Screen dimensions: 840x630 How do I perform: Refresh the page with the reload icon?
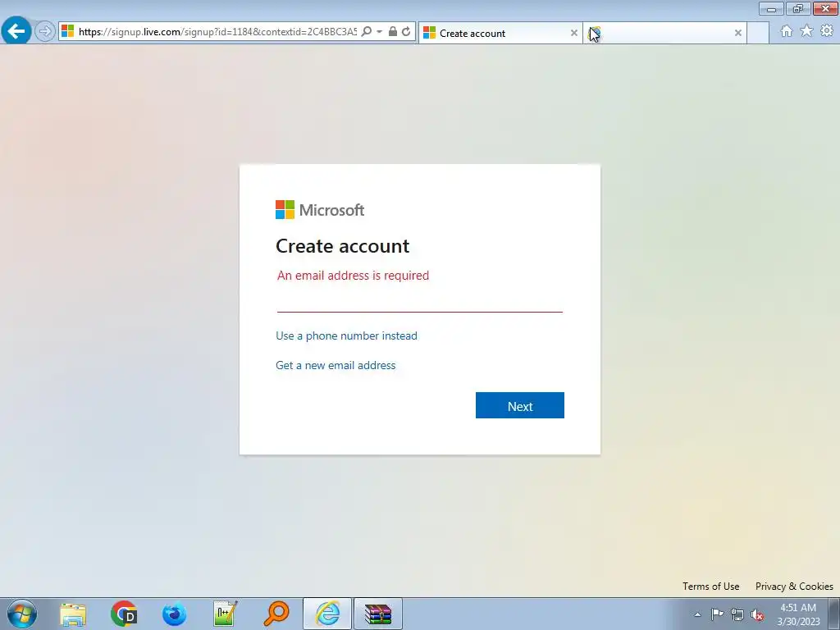pyautogui.click(x=407, y=32)
